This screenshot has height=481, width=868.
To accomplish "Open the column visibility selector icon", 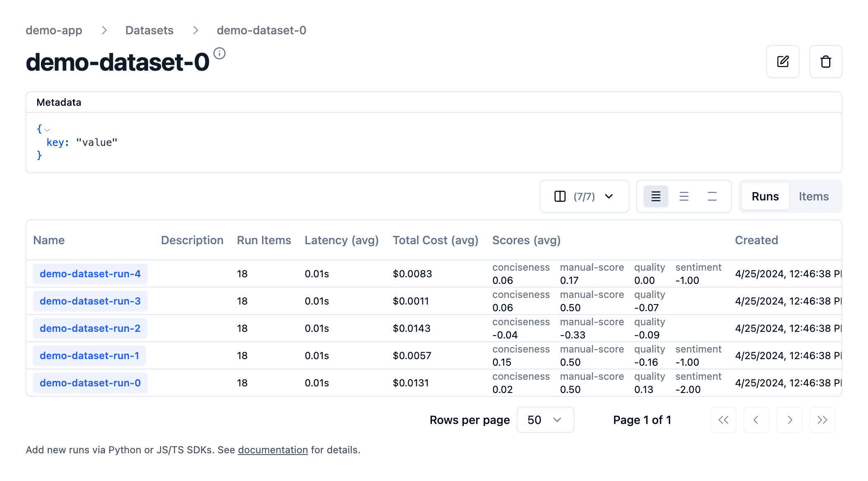I will (x=560, y=196).
